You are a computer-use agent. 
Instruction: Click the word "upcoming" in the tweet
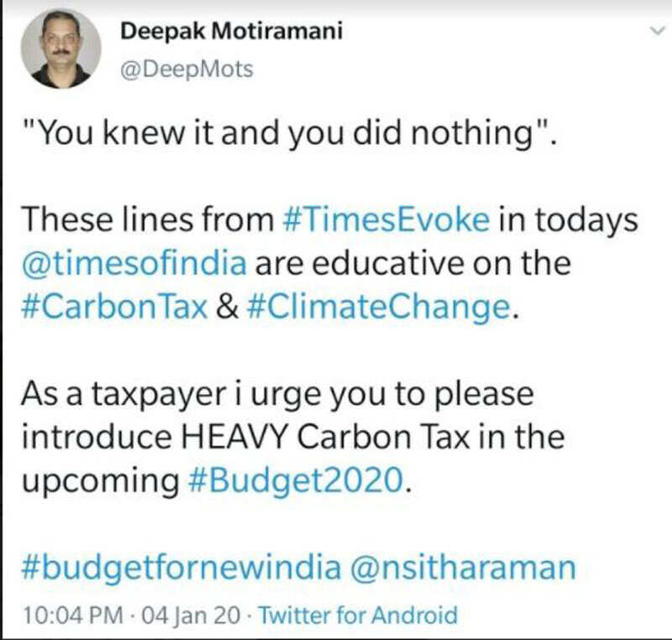96,480
